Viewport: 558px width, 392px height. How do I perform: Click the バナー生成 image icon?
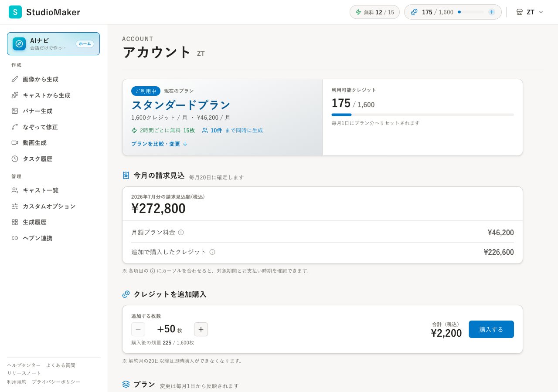pos(15,111)
